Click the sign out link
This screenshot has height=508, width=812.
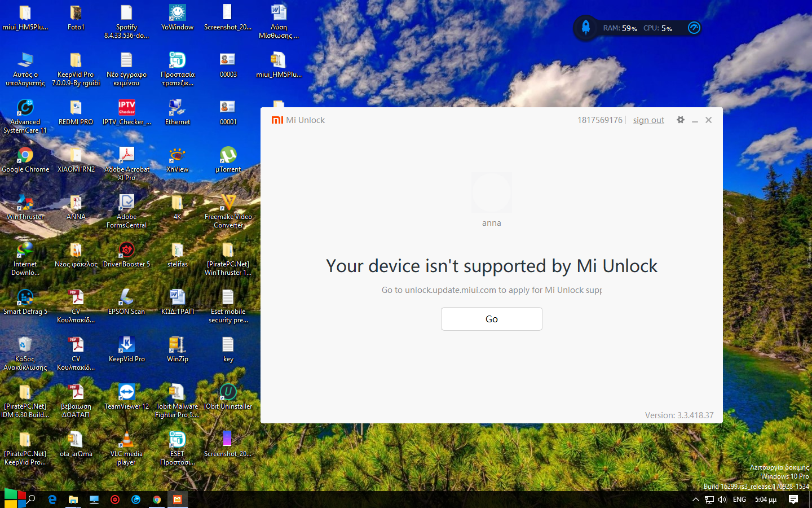[648, 120]
